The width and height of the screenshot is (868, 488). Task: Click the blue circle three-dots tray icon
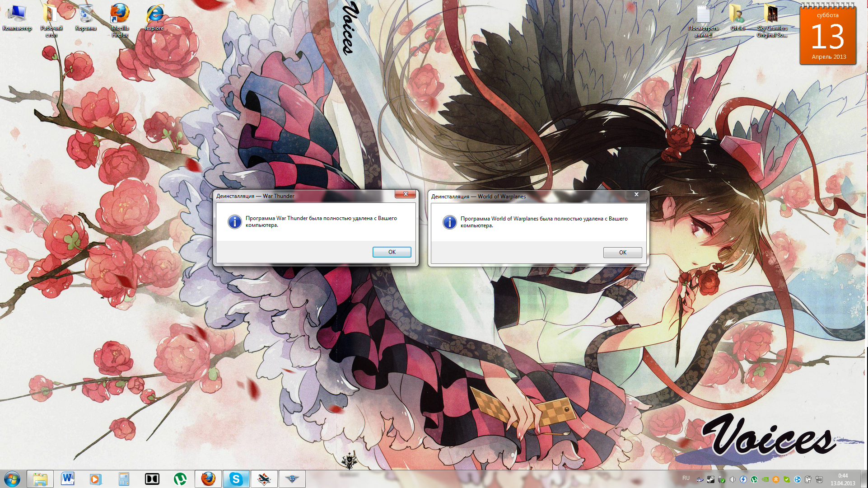(x=798, y=479)
